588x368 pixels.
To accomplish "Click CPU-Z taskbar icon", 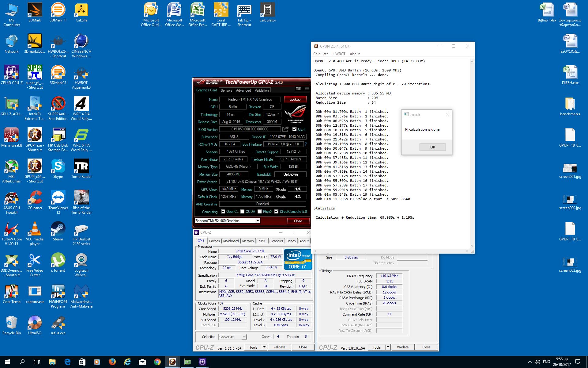I will coord(202,362).
